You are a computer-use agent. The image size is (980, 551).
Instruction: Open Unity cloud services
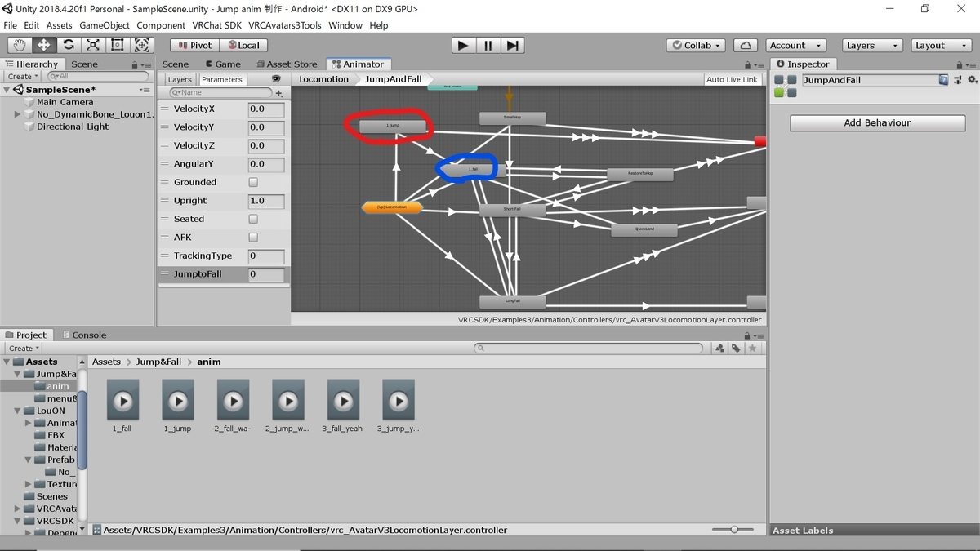(745, 46)
